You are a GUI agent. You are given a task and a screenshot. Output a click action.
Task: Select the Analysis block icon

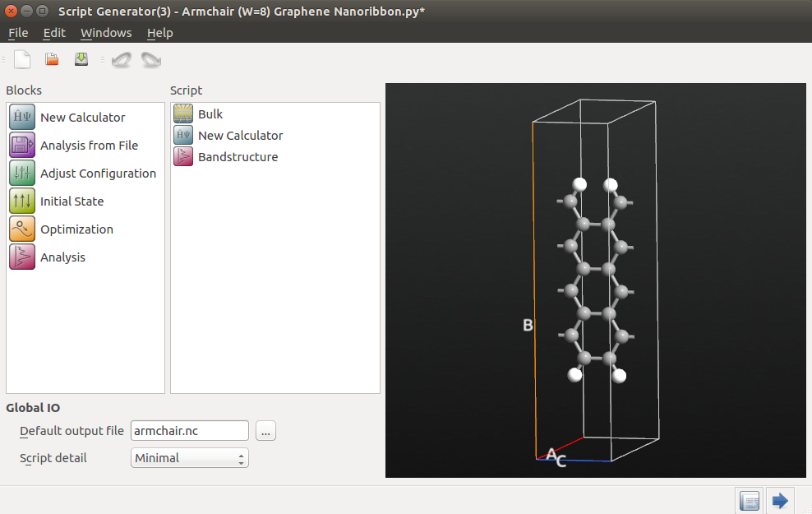click(21, 257)
